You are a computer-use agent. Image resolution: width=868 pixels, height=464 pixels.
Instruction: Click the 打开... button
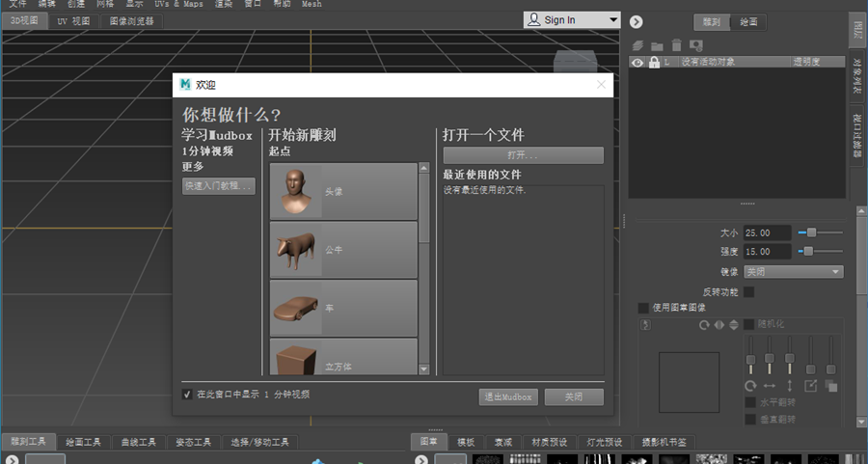click(x=523, y=155)
